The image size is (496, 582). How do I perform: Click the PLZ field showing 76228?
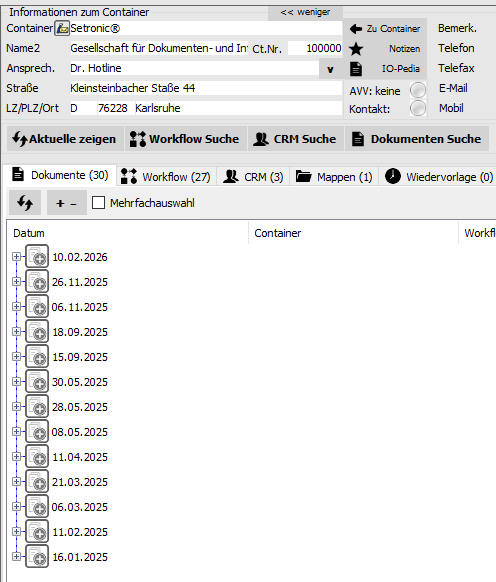pyautogui.click(x=116, y=108)
